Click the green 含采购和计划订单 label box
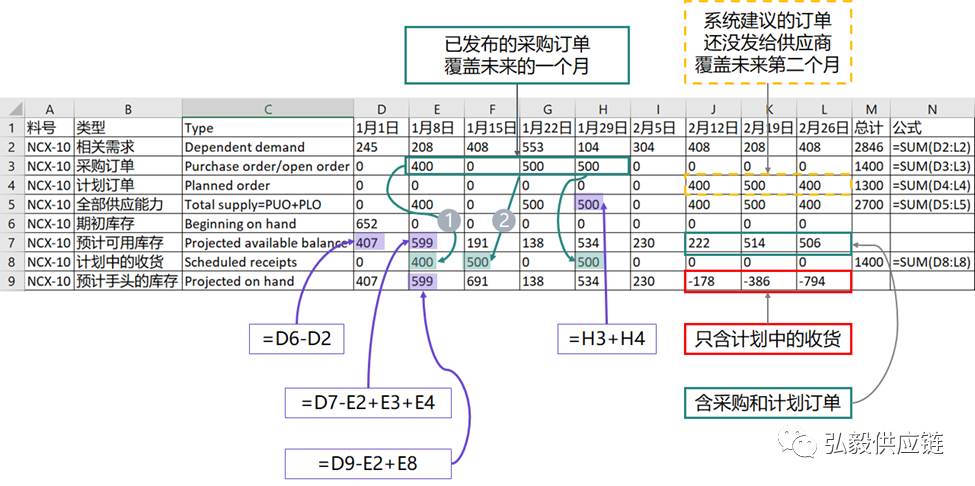This screenshot has width=975, height=486. 767,403
